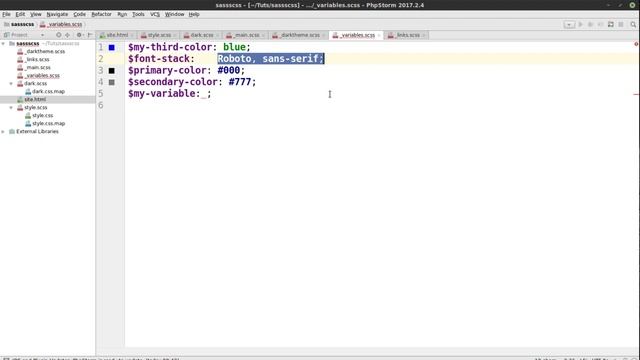Close the dark.scss editor tab

(x=217, y=36)
